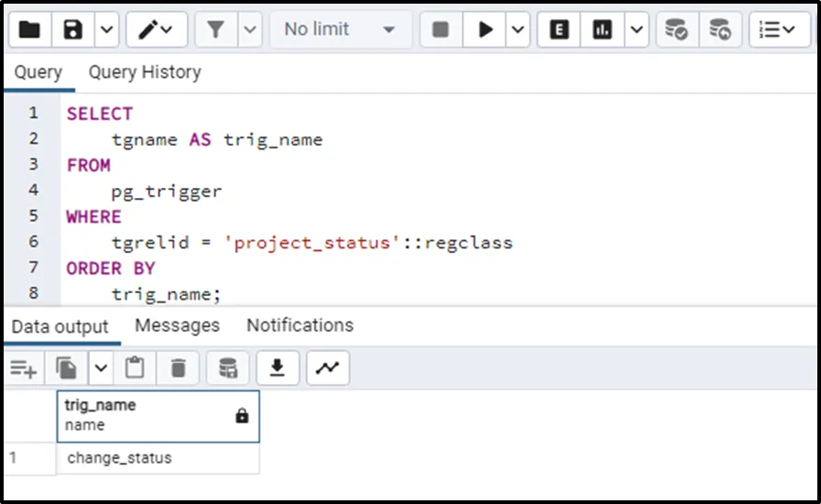Screen dimensions: 821x504
Task: Expand the Execute options dropdown arrow
Action: click(x=518, y=30)
